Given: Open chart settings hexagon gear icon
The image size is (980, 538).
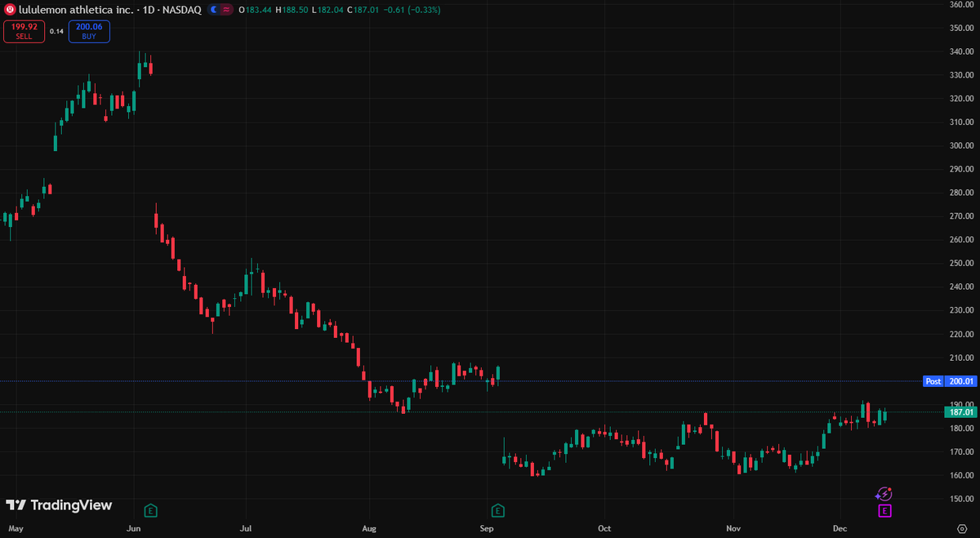Looking at the screenshot, I should tap(961, 528).
